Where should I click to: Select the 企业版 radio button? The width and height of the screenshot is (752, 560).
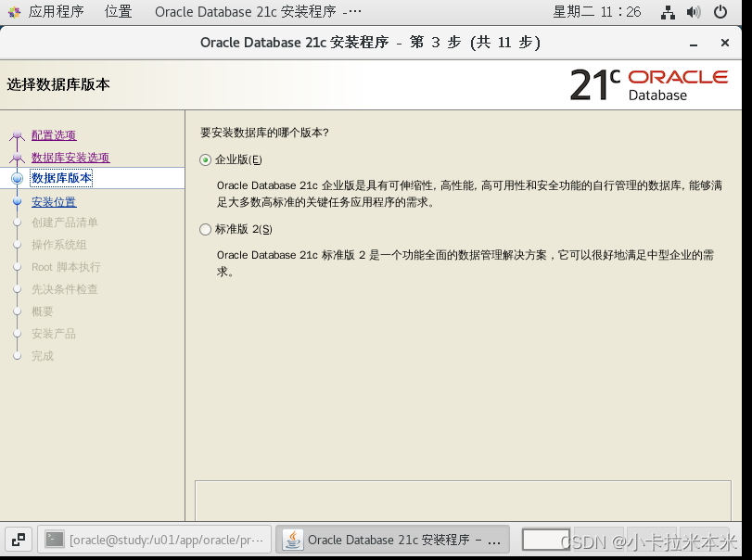(204, 159)
